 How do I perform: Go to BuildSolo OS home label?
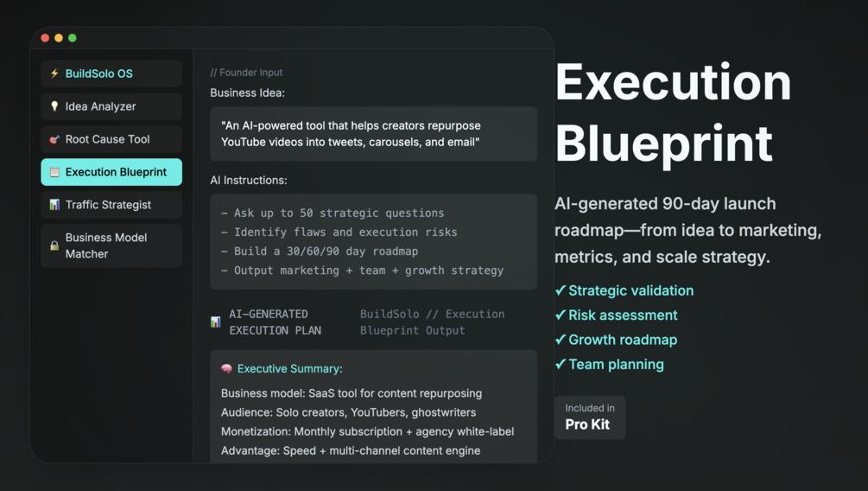[99, 73]
